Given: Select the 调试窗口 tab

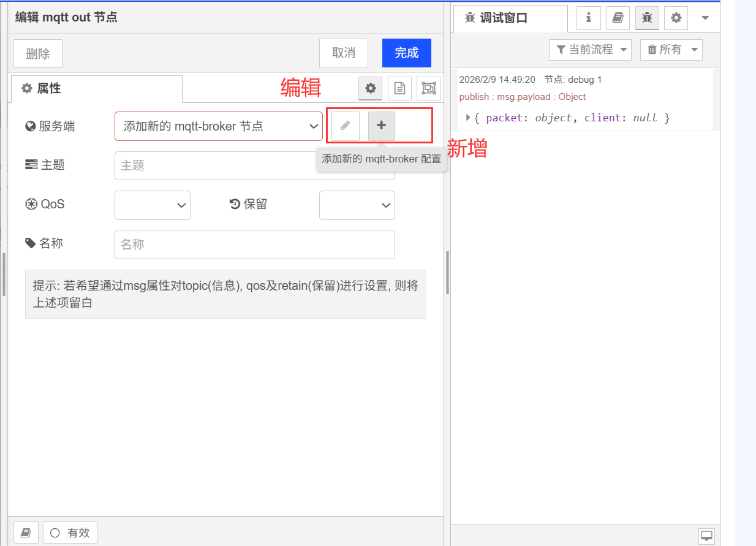Looking at the screenshot, I should pos(510,18).
